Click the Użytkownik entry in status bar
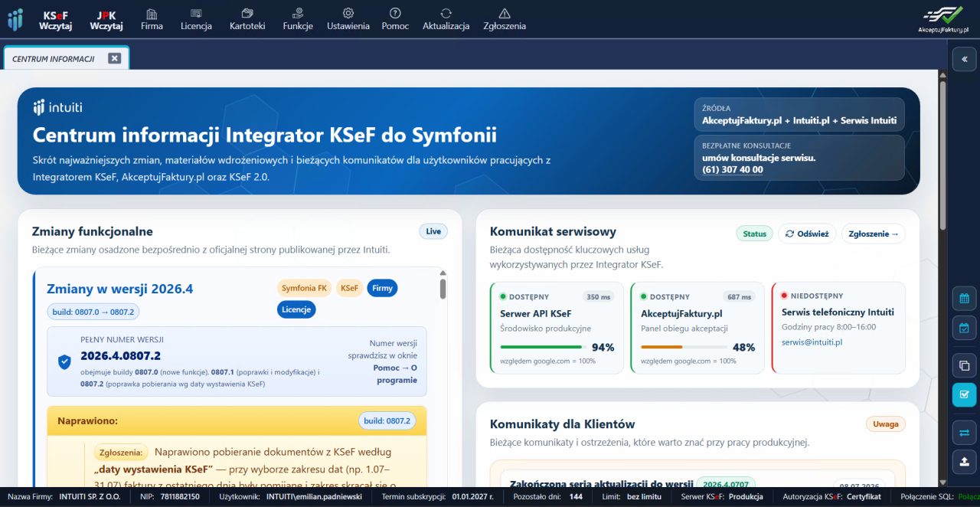This screenshot has width=980, height=507. [x=291, y=496]
